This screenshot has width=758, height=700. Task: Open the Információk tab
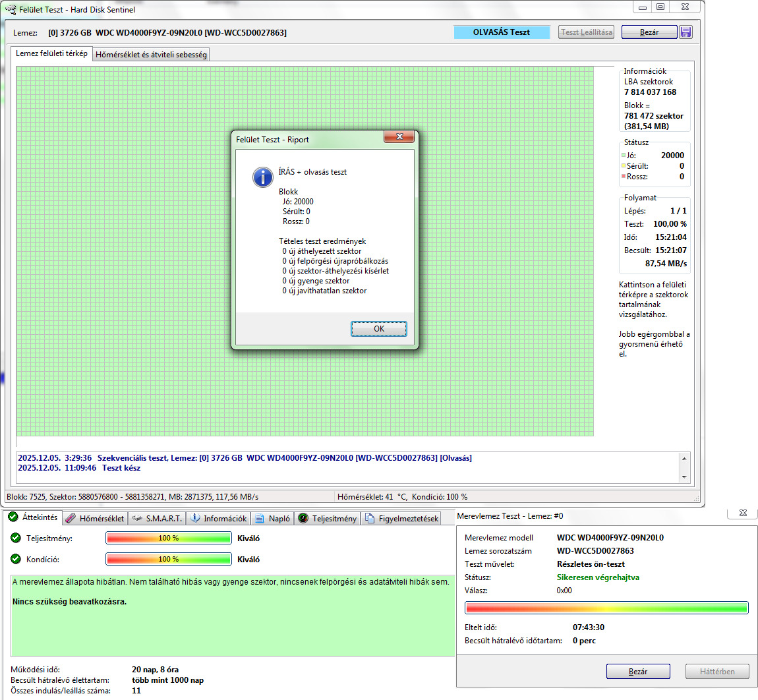[x=219, y=518]
